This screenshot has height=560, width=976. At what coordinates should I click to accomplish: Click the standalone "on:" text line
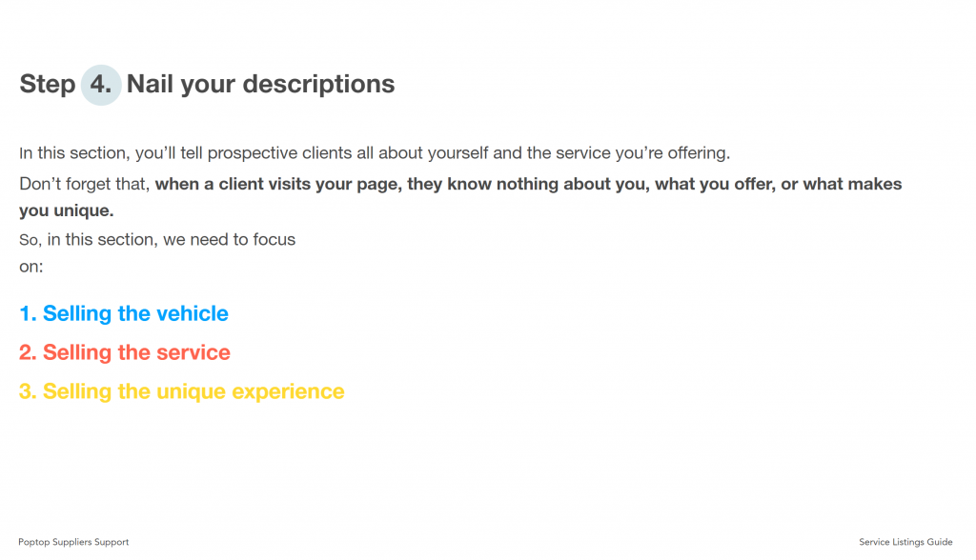pyautogui.click(x=31, y=267)
